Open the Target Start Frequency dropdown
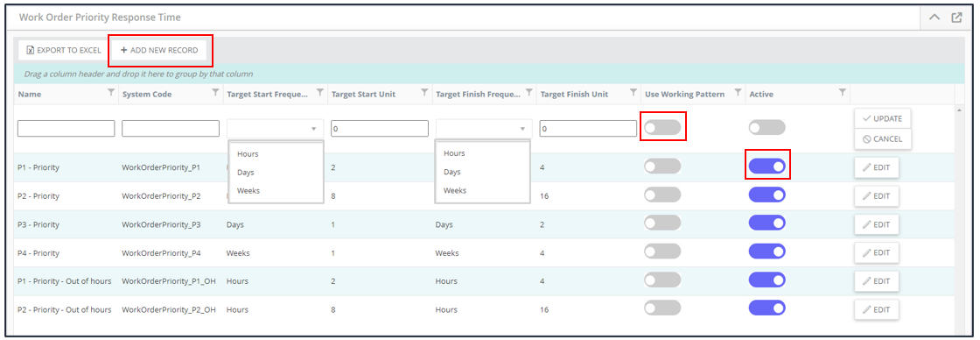Image resolution: width=980 pixels, height=340 pixels. 275,128
